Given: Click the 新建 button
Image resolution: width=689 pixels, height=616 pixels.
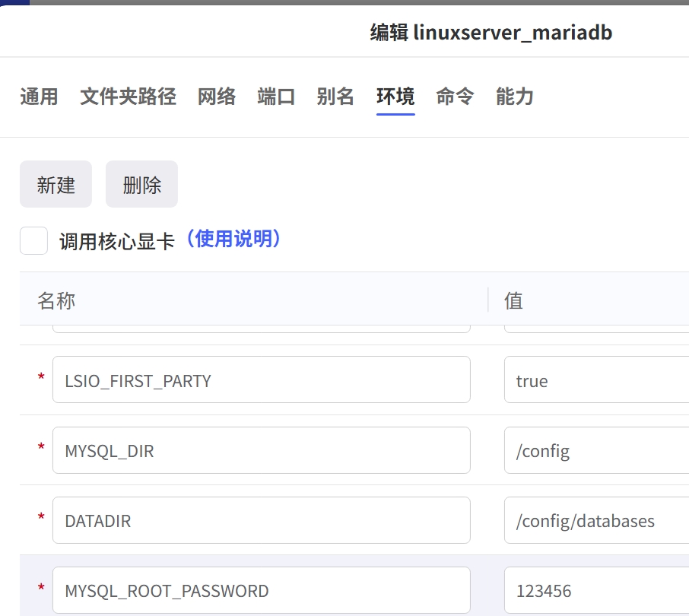Looking at the screenshot, I should point(56,184).
